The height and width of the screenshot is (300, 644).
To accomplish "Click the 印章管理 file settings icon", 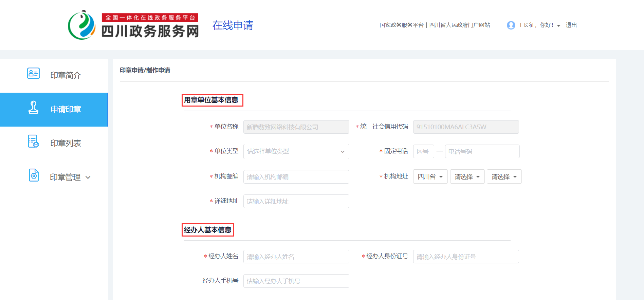I will [x=34, y=175].
